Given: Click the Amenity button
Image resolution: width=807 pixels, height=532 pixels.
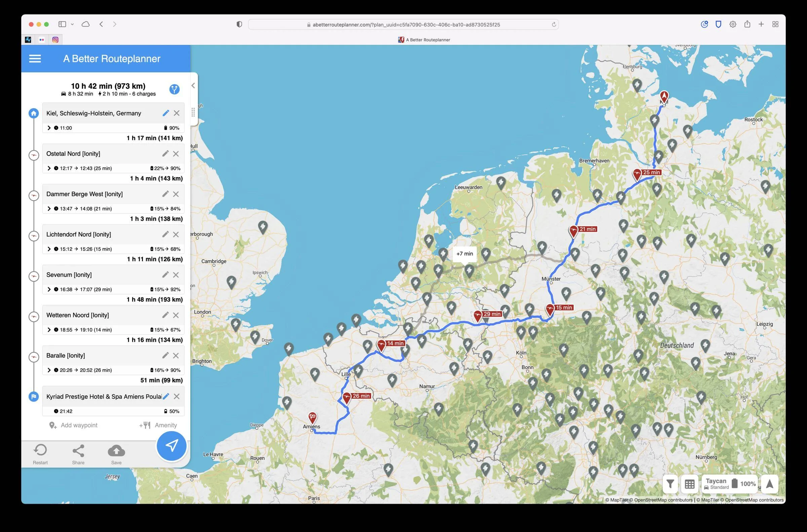Looking at the screenshot, I should [158, 425].
